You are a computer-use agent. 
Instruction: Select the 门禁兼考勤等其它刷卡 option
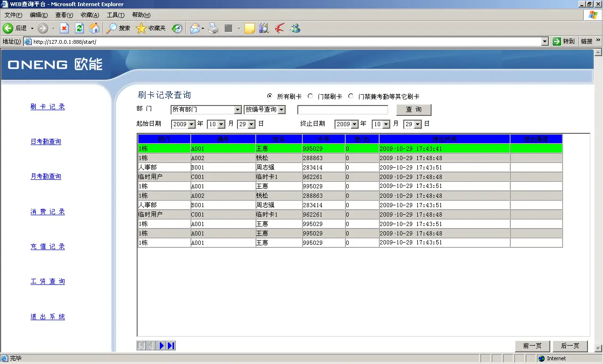(350, 96)
